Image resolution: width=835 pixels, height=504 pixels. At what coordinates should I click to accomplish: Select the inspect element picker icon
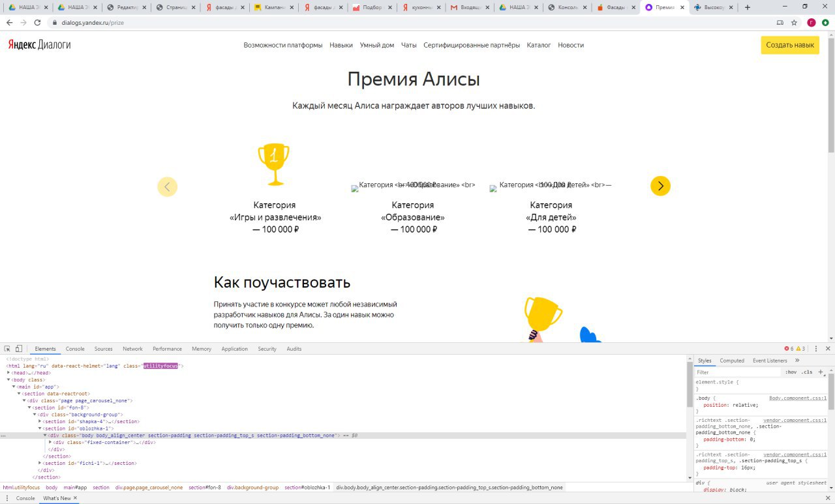7,349
